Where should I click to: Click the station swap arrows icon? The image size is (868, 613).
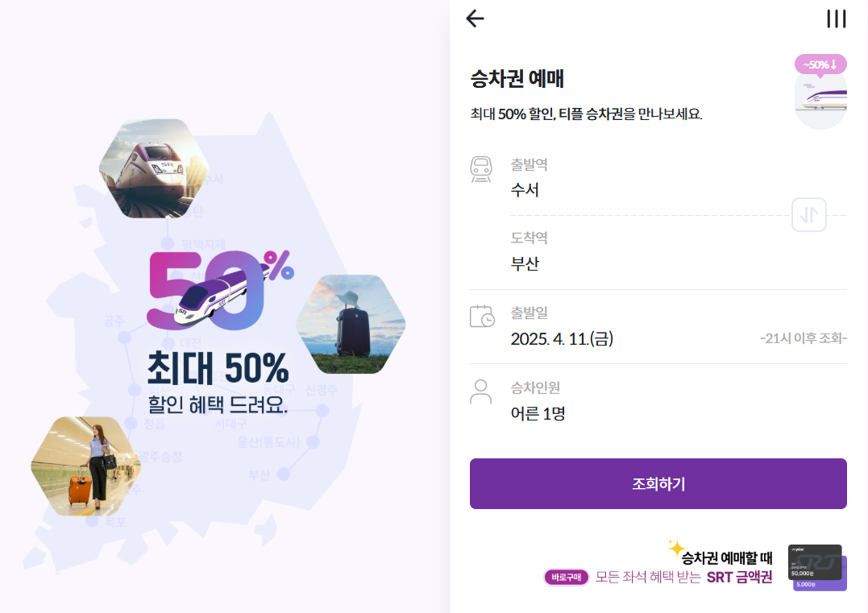click(x=808, y=213)
